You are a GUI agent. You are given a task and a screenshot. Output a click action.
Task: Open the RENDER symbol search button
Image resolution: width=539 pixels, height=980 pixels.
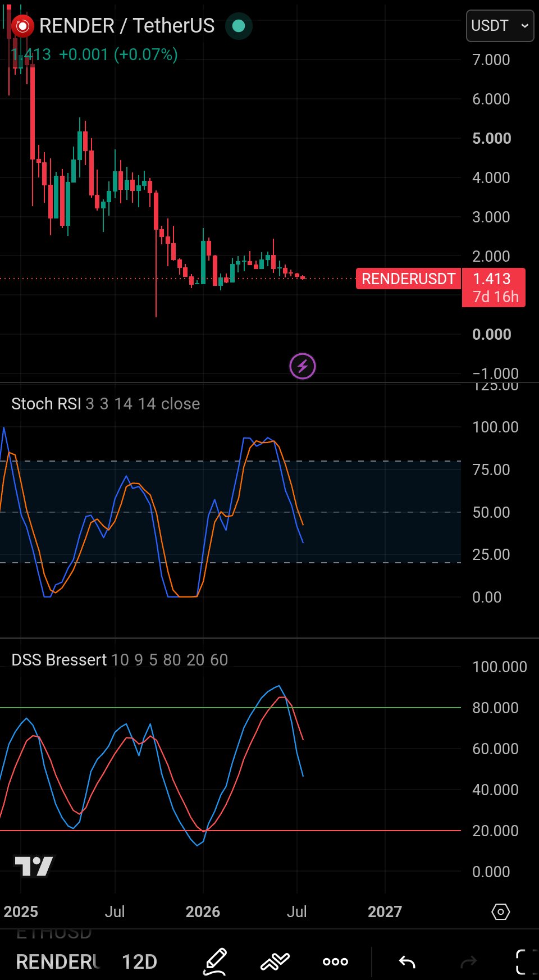pos(57,961)
